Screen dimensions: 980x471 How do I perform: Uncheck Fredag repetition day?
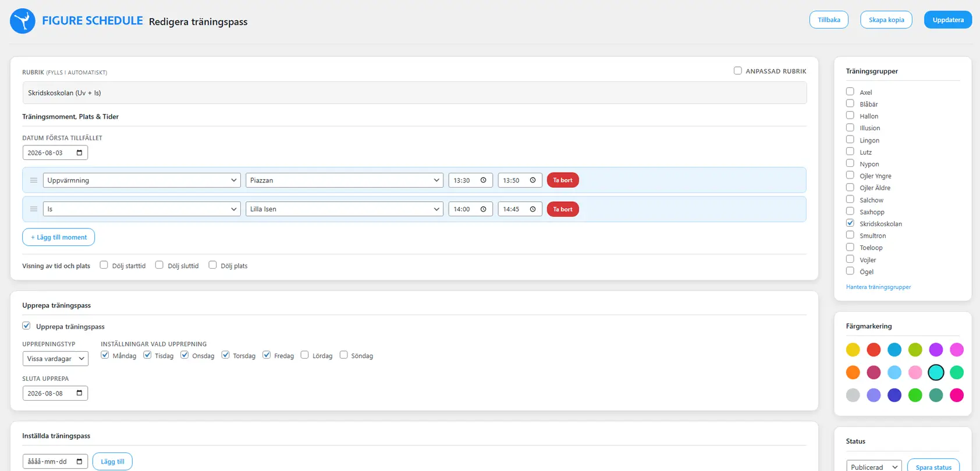pos(267,355)
